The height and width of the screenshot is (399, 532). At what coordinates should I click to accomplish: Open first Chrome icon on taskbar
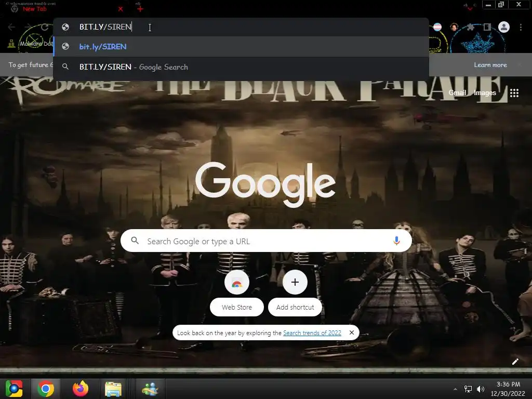(x=14, y=389)
